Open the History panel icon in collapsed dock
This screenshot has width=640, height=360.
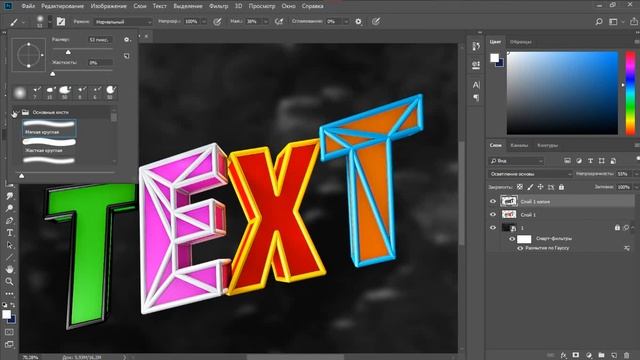(476, 46)
